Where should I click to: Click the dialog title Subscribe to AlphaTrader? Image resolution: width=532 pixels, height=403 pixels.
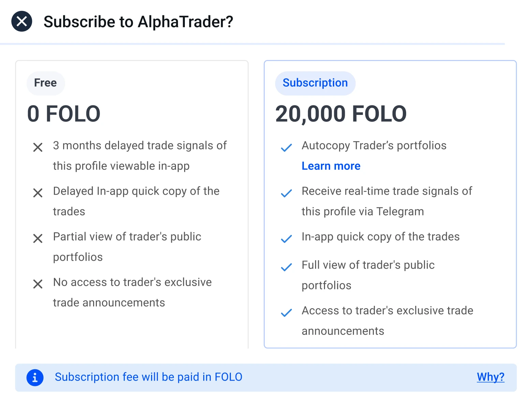138,22
